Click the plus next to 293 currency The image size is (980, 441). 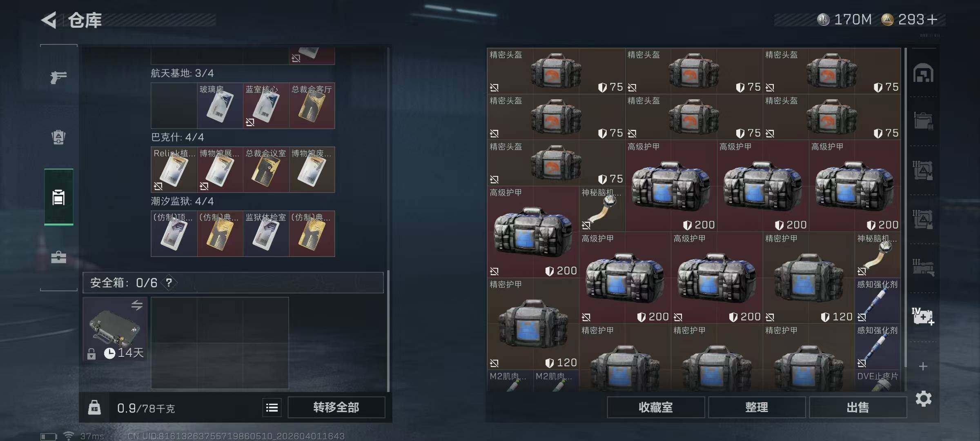(x=932, y=20)
